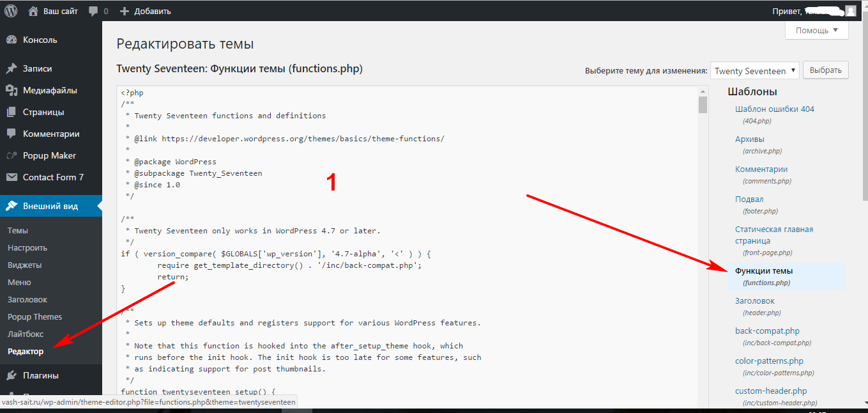Click the Contact Form 7 envelope icon
This screenshot has height=413, width=868.
click(x=11, y=177)
